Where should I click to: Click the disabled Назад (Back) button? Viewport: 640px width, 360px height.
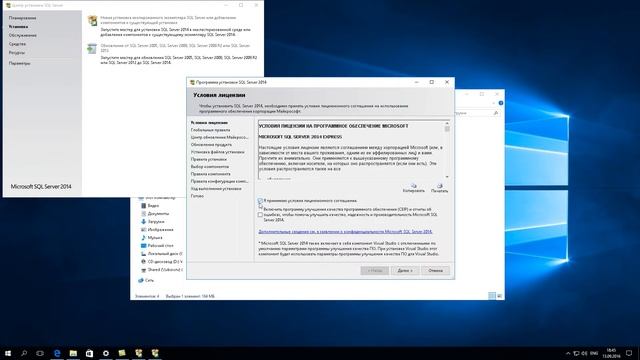coord(375,270)
